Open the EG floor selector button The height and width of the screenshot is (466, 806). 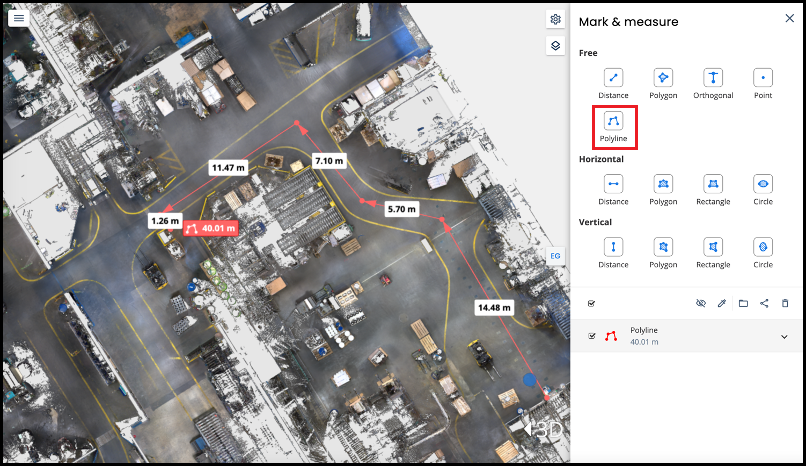click(x=555, y=256)
